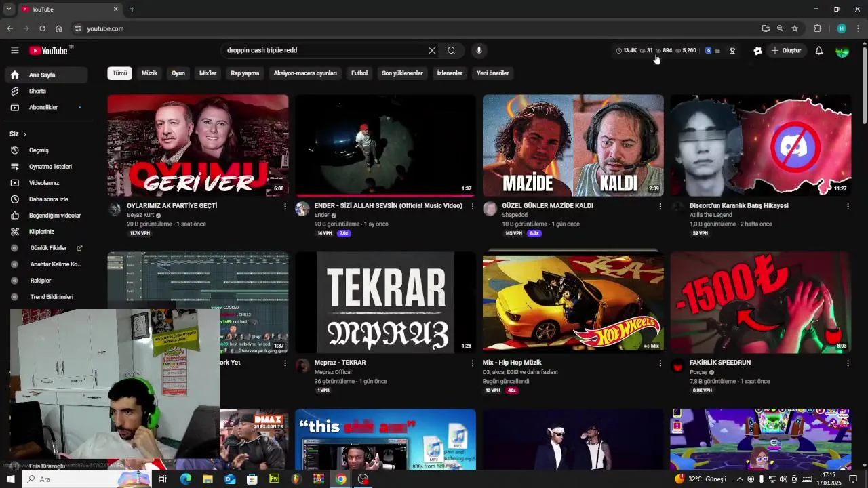
Task: Open Geçmiş history in sidebar
Action: coord(46,150)
